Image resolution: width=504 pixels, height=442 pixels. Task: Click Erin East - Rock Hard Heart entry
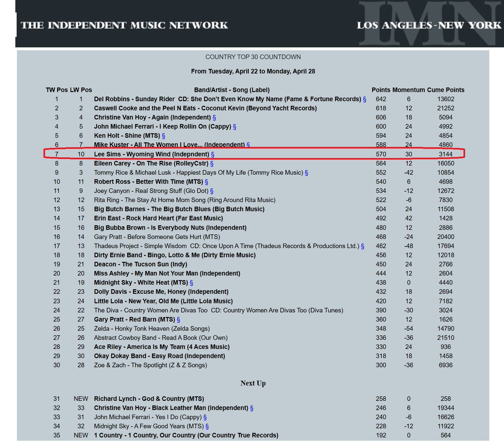tap(158, 218)
